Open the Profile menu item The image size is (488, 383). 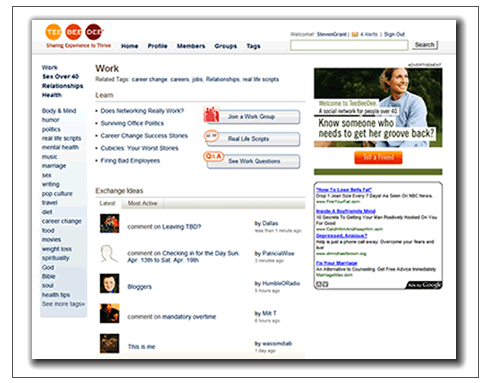click(157, 46)
